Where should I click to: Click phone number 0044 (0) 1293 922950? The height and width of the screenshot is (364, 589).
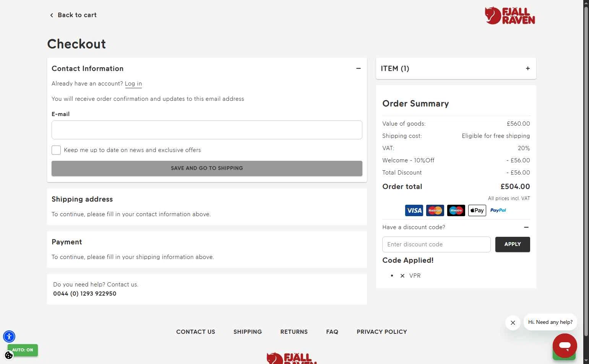[85, 294]
